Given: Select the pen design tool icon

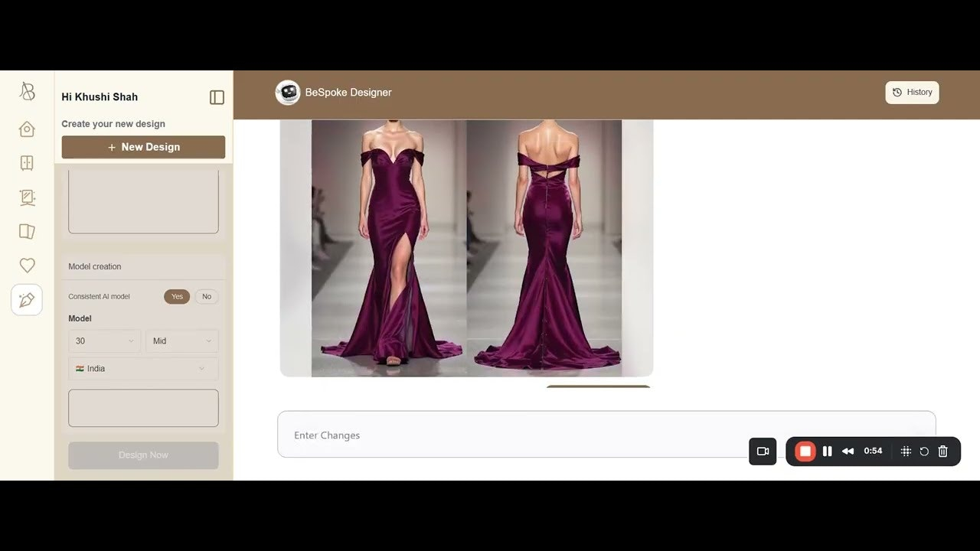Looking at the screenshot, I should 27,299.
